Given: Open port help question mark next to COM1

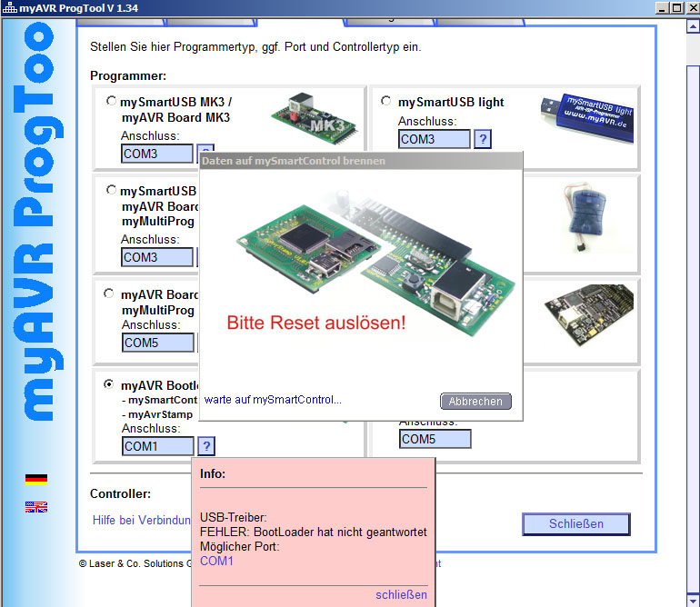Looking at the screenshot, I should point(206,446).
